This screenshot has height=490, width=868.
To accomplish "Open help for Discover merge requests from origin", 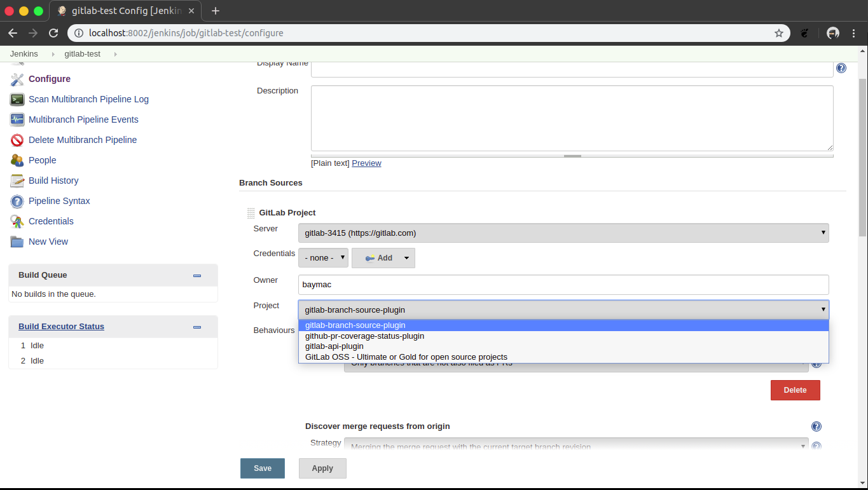I will pyautogui.click(x=816, y=426).
